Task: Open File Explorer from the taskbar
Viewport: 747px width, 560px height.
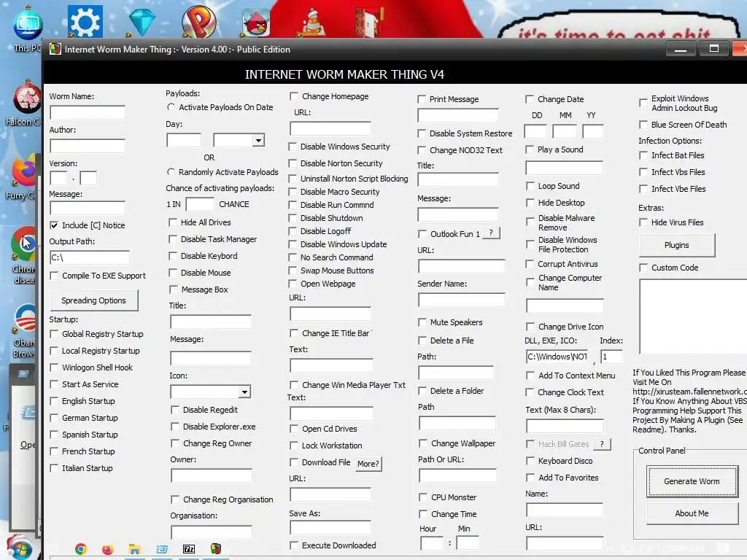Action: (x=135, y=549)
